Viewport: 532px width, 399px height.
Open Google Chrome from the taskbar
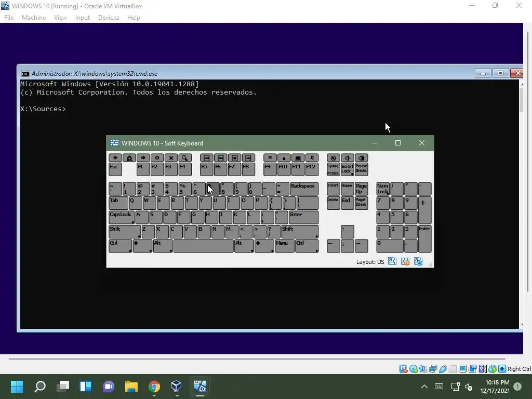[x=154, y=387]
